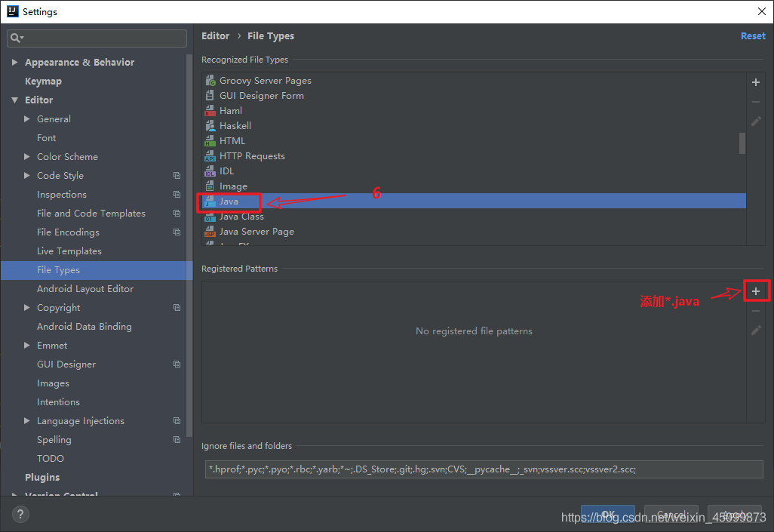Click the Reset link
Image resolution: width=774 pixels, height=532 pixels.
pyautogui.click(x=752, y=36)
